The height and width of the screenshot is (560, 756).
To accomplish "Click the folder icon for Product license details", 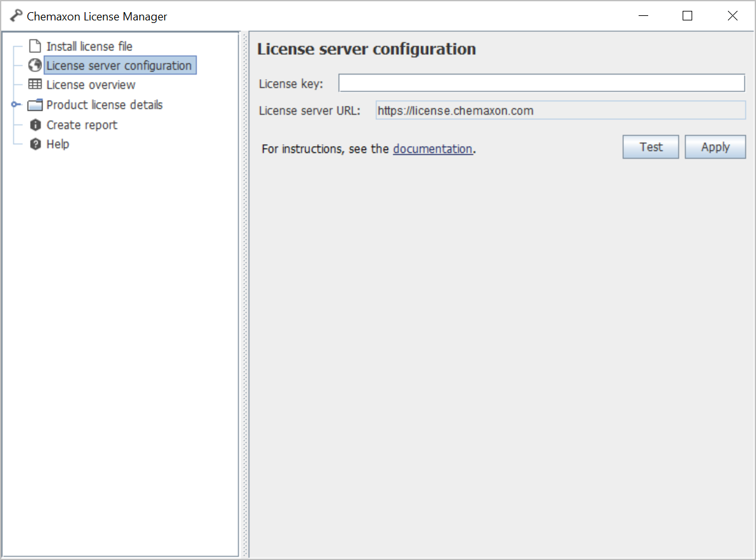I will pos(35,105).
